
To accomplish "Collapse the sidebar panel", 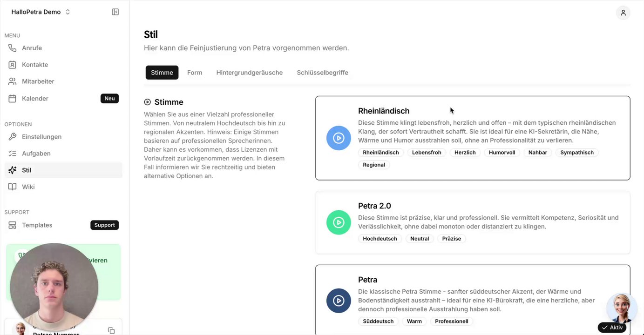I will point(115,12).
